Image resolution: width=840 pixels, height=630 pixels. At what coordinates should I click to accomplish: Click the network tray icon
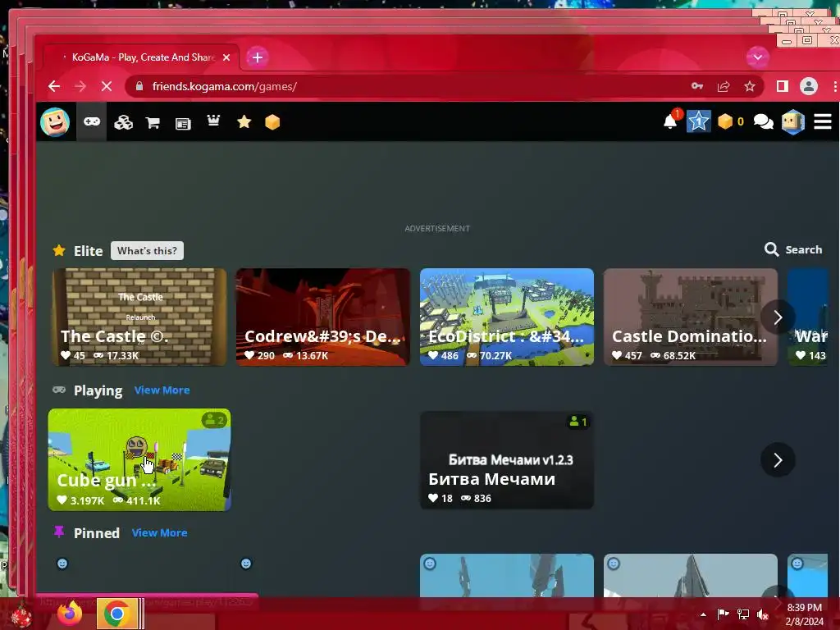(743, 614)
